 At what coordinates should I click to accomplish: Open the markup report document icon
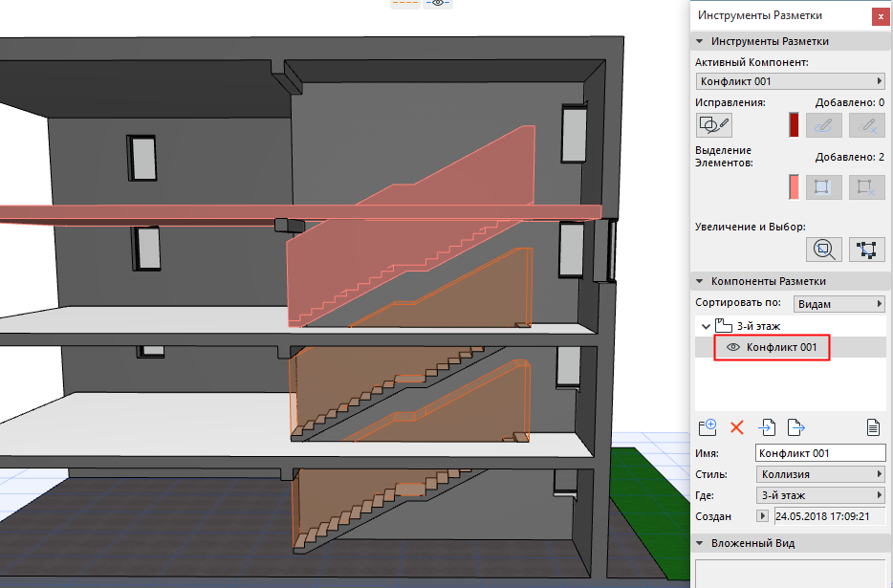(x=872, y=427)
